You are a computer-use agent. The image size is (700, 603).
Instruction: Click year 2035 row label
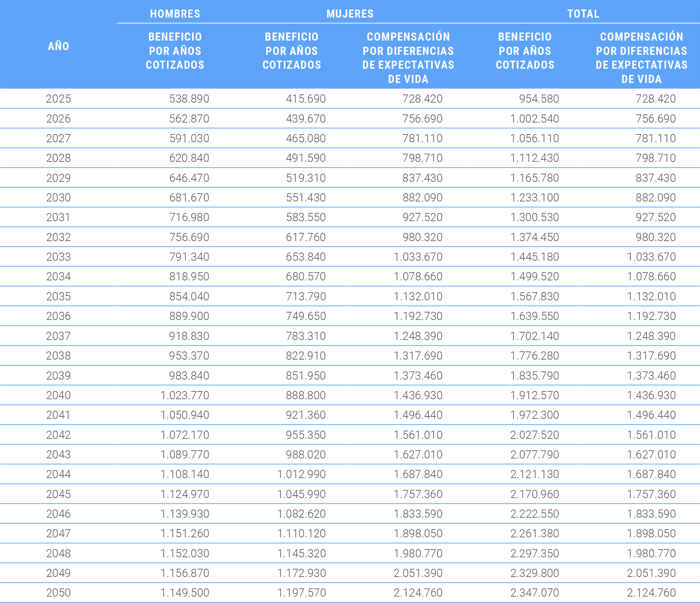point(58,296)
